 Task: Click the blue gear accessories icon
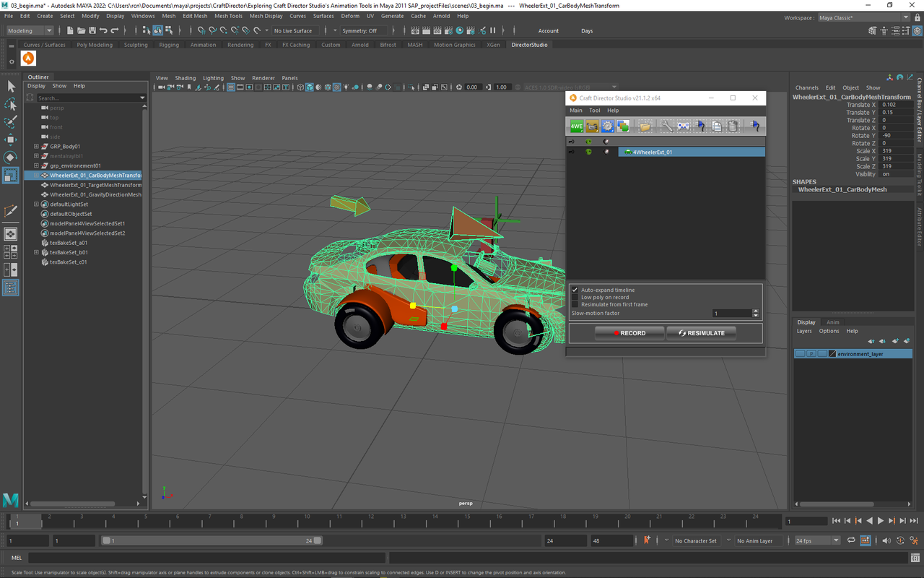click(608, 126)
